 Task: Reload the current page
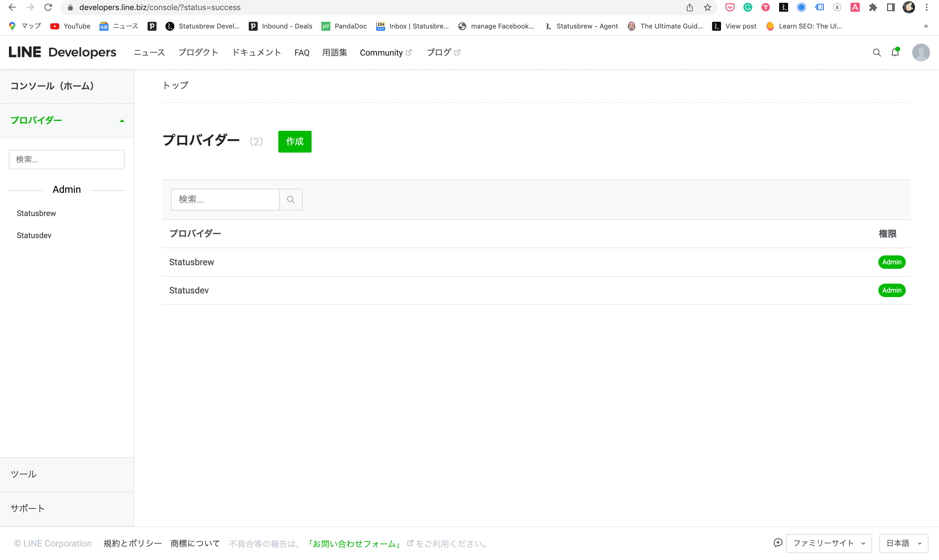[x=48, y=7]
